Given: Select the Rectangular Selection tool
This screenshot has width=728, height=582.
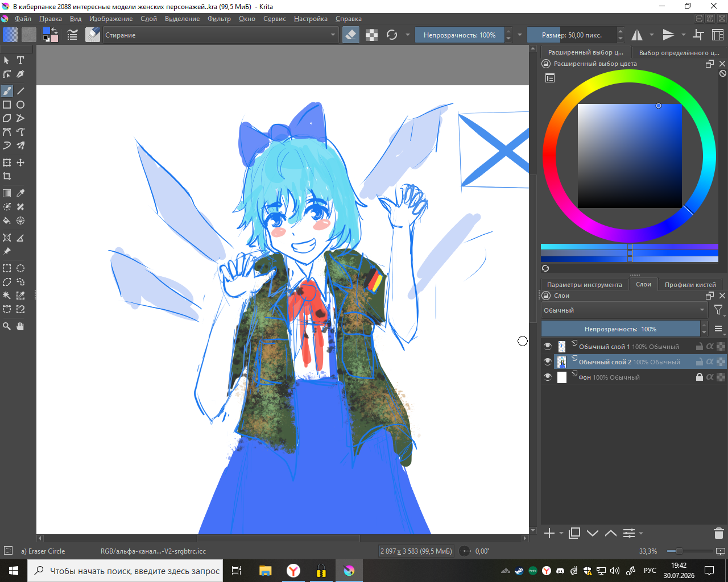Looking at the screenshot, I should 7,268.
